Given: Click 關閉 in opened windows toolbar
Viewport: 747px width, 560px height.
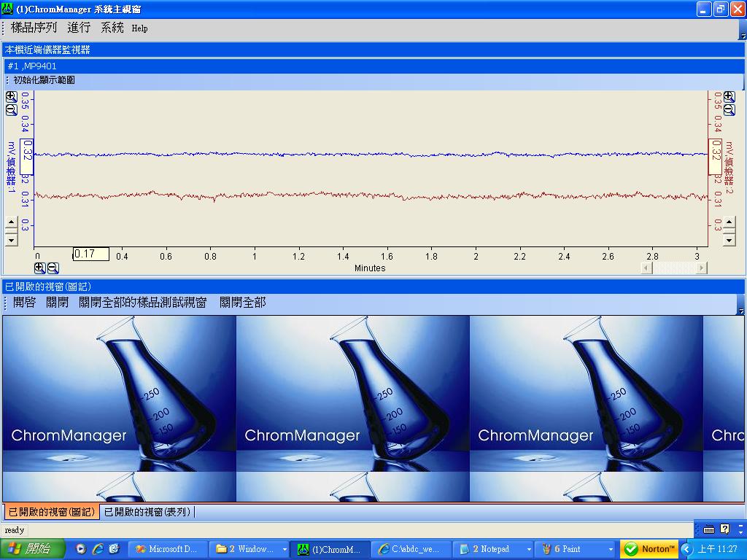Looking at the screenshot, I should click(x=57, y=303).
